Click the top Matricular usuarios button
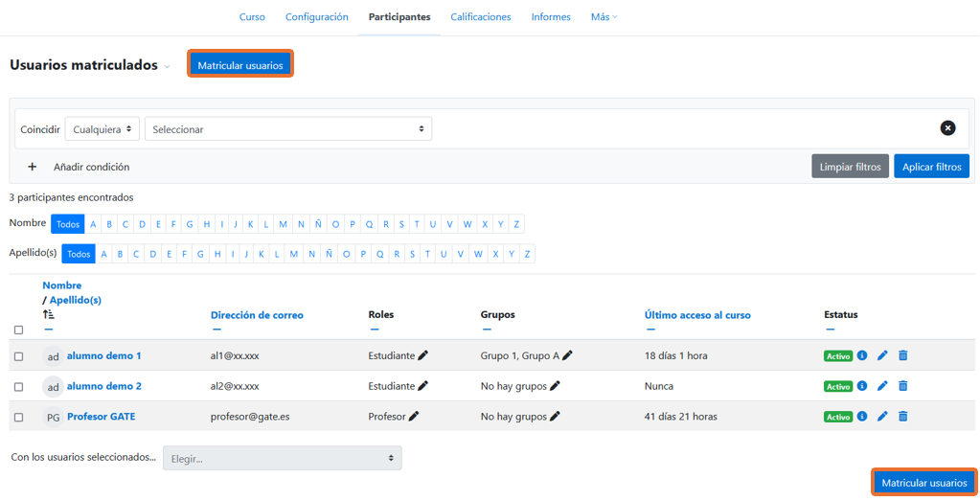 pos(240,65)
